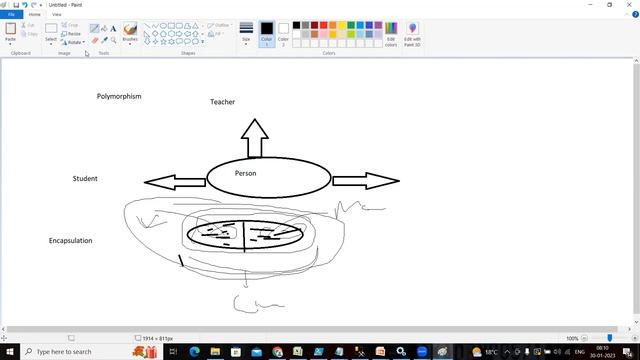Switch to the View ribbon tab
Image resolution: width=640 pixels, height=360 pixels.
[x=57, y=14]
